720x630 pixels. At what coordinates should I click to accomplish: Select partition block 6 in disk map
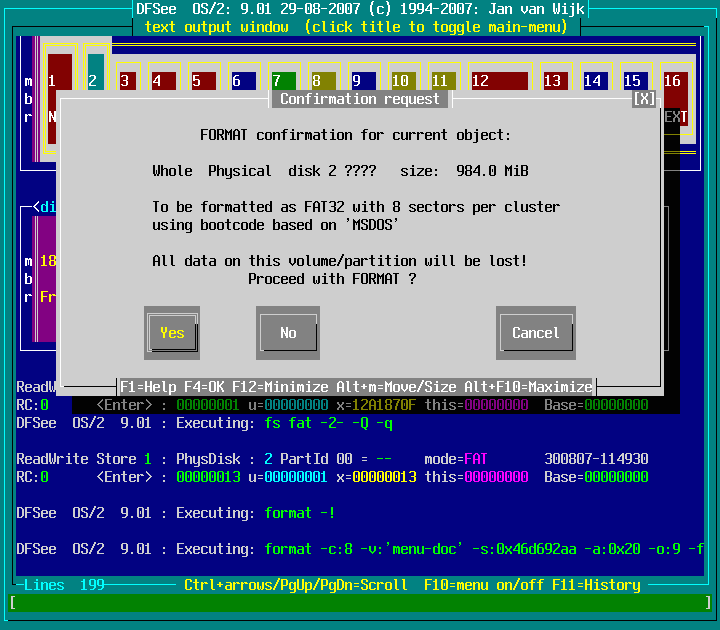[243, 80]
